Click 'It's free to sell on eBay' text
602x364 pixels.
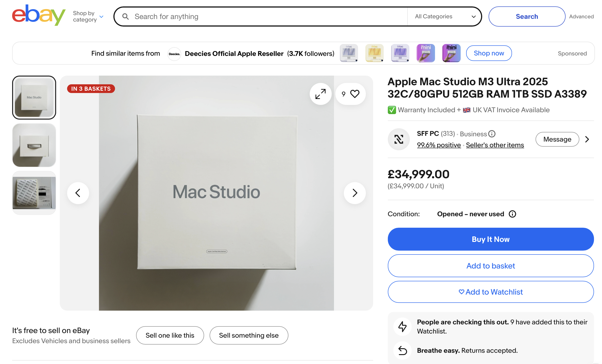51,331
